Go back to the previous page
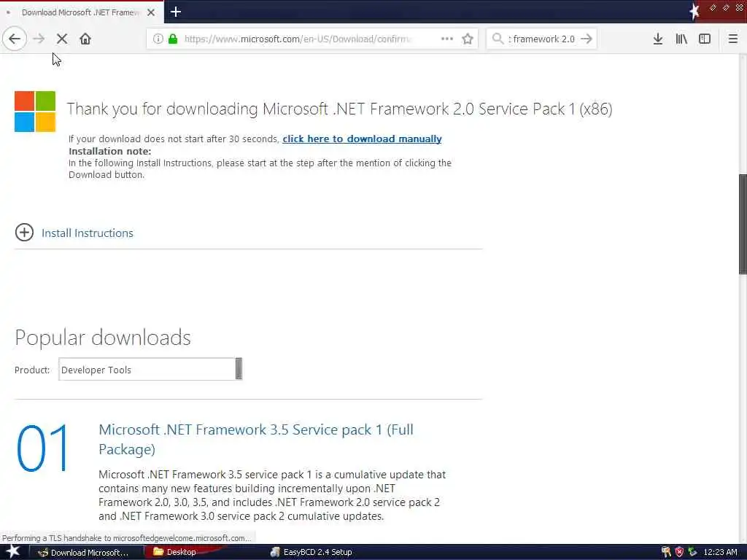The height and width of the screenshot is (560, 747). (x=15, y=39)
